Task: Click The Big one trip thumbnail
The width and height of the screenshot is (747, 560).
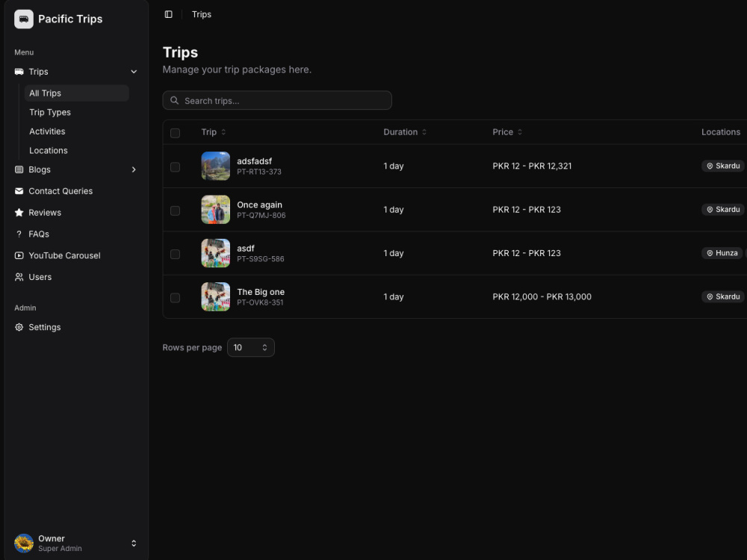Action: coord(216,296)
